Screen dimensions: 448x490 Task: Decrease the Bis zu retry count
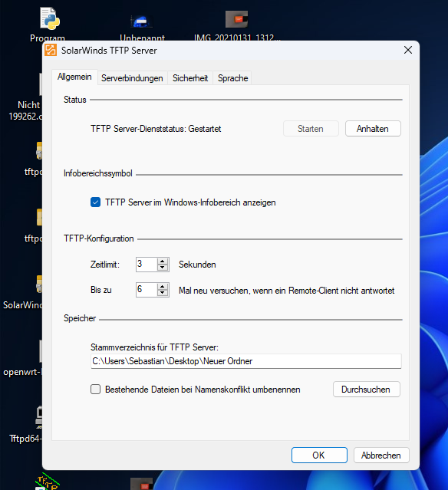163,293
